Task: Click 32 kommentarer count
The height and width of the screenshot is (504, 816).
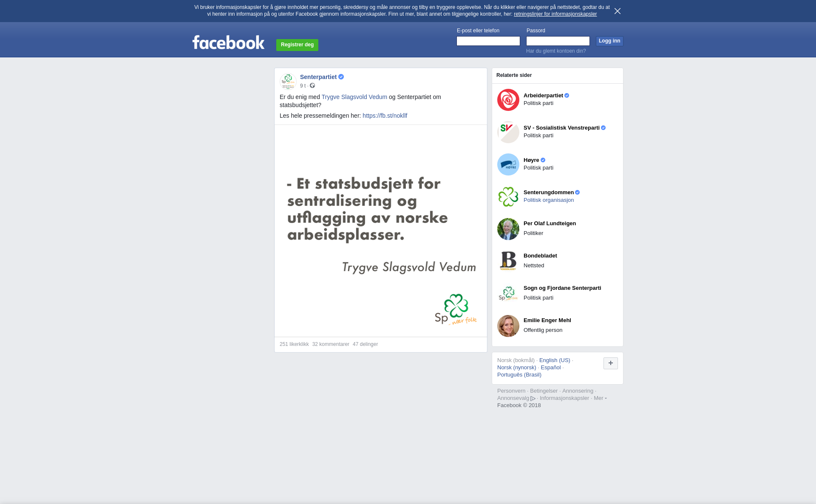Action: click(331, 344)
